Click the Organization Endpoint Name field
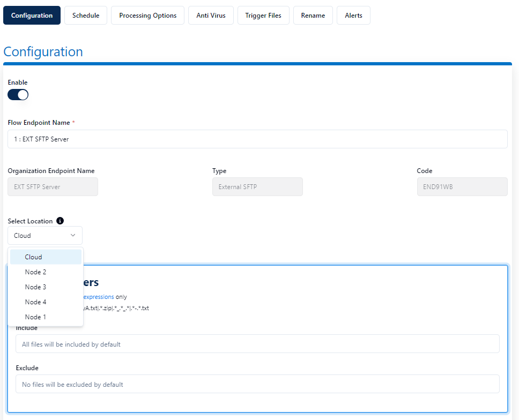 (x=53, y=187)
